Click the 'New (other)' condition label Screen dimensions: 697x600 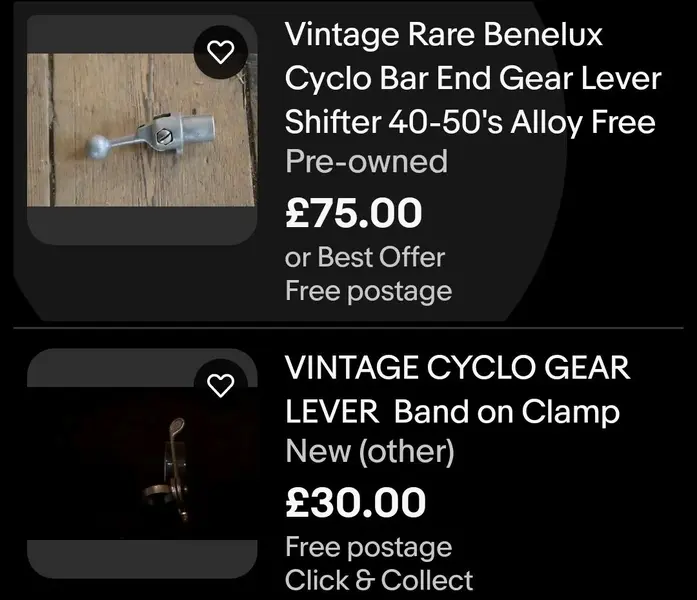370,452
